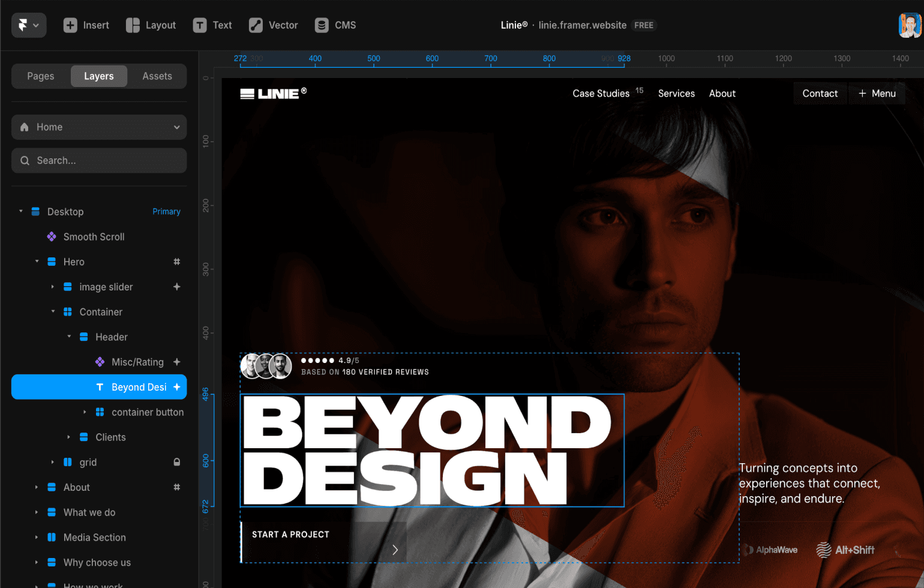Click the 400 mark on horizontal ruler
Screen dimensions: 924x588
coord(315,59)
